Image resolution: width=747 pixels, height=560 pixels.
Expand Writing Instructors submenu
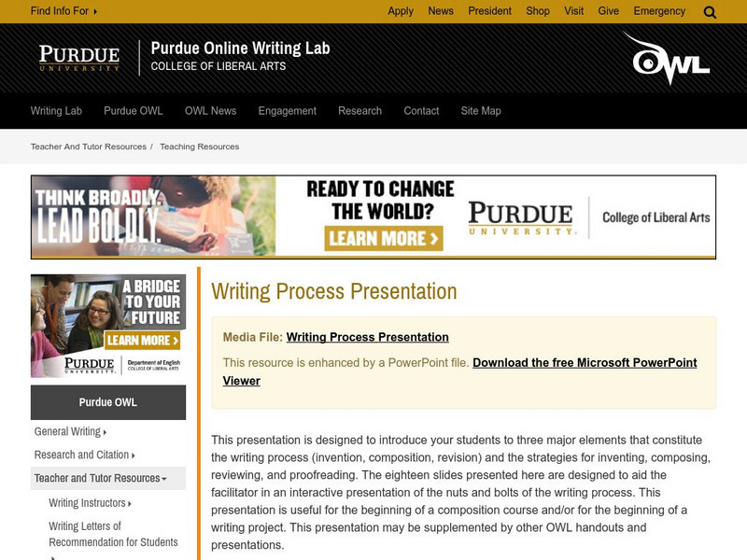coord(90,503)
